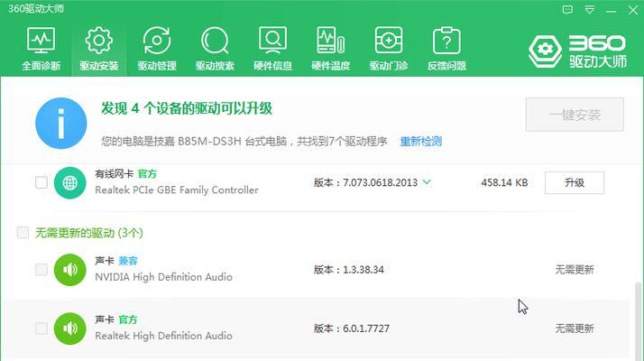Image resolution: width=644 pixels, height=361 pixels.
Task: Click the vertical scrollbar thumb
Action: [638, 320]
